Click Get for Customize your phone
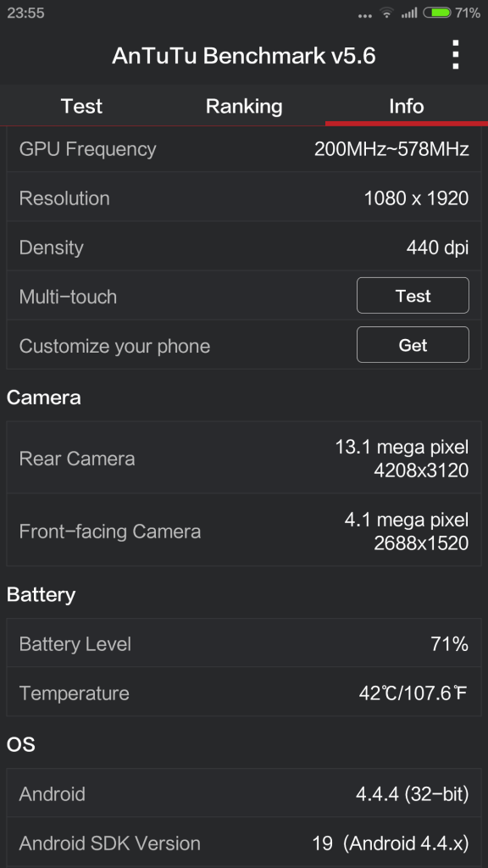488x868 pixels. click(x=413, y=345)
